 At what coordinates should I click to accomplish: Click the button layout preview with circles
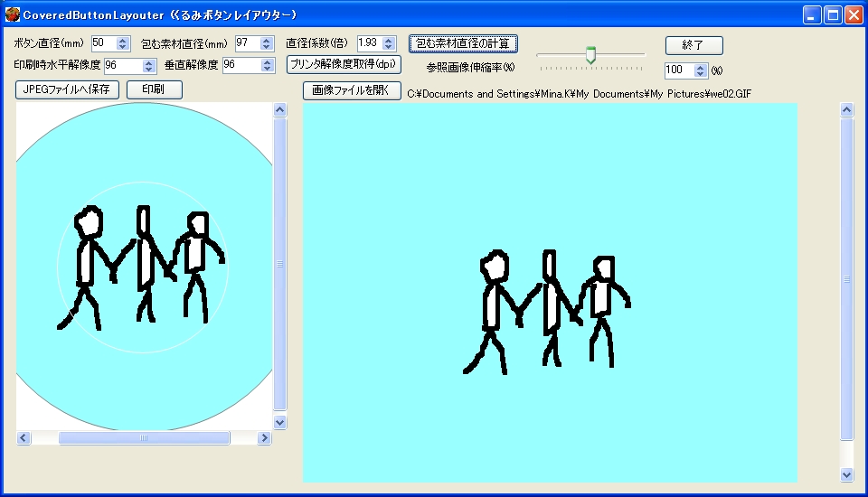point(144,267)
